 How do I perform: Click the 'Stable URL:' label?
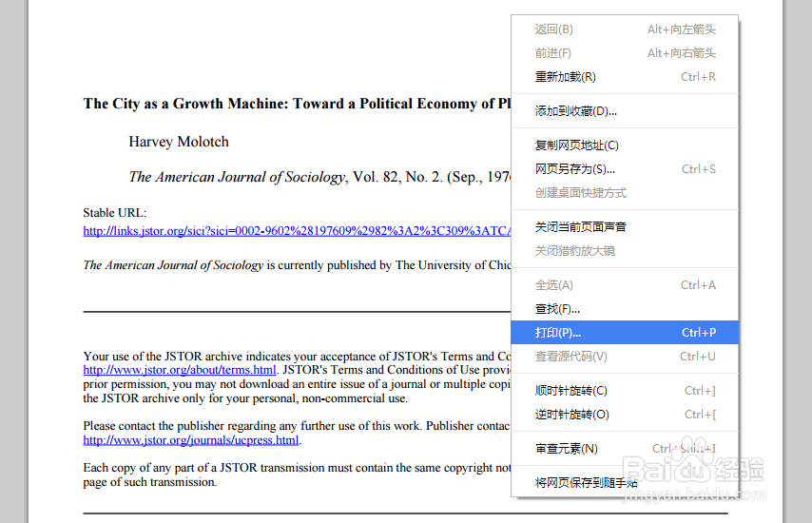(115, 213)
